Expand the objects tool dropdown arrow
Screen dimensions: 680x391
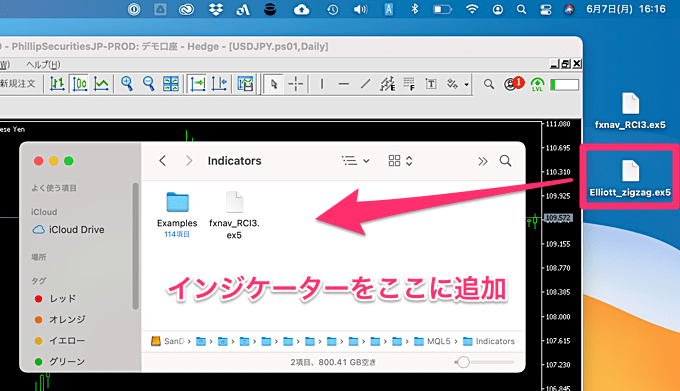[x=466, y=85]
